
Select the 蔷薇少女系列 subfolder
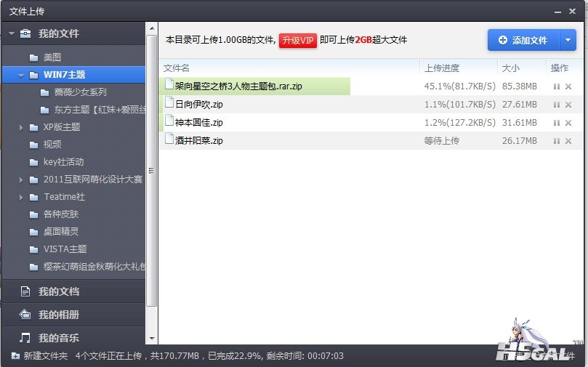click(x=80, y=92)
